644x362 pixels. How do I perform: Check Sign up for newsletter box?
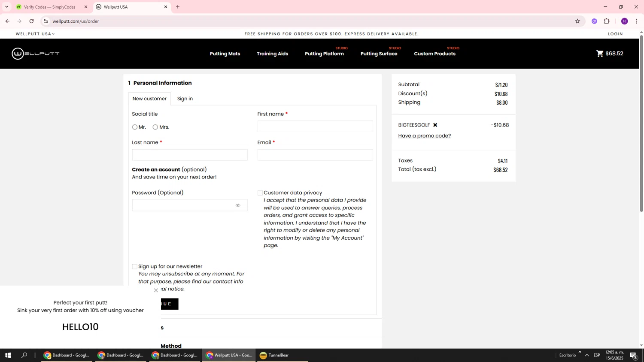134,267
